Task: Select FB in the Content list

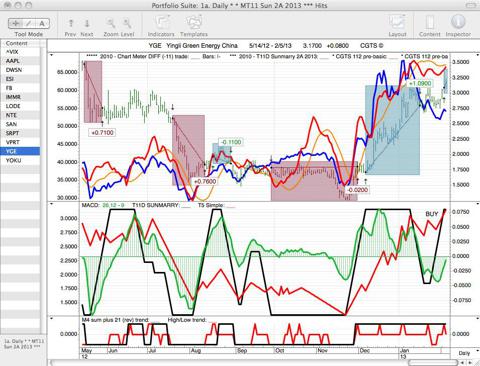Action: [x=20, y=88]
